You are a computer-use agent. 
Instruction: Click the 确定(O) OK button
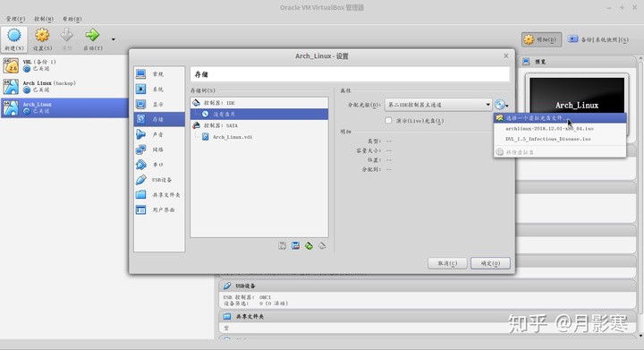[x=490, y=263]
